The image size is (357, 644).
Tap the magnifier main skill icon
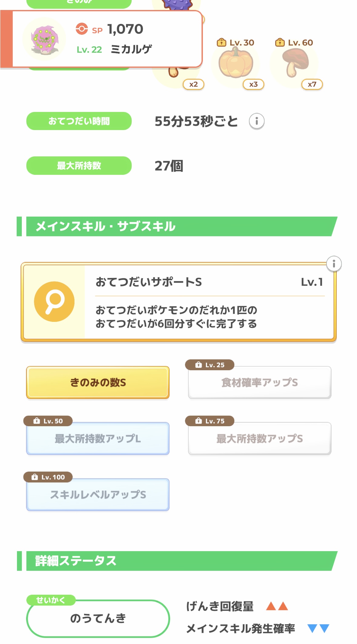(x=54, y=302)
